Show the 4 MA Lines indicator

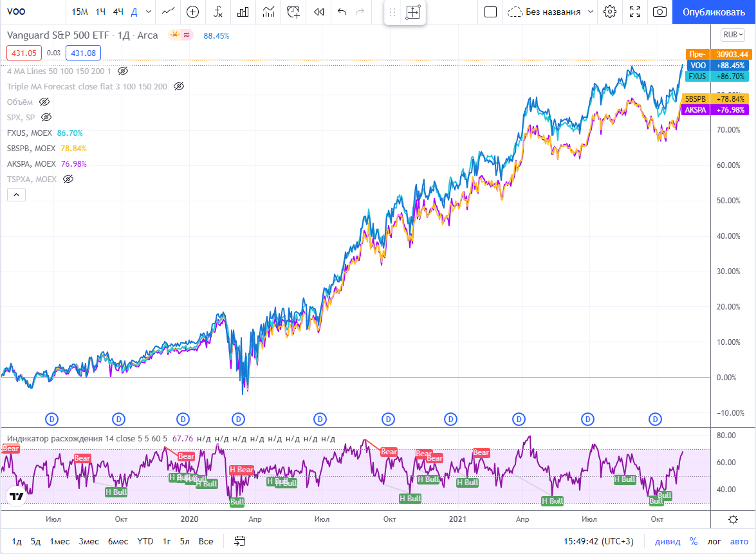pos(123,71)
